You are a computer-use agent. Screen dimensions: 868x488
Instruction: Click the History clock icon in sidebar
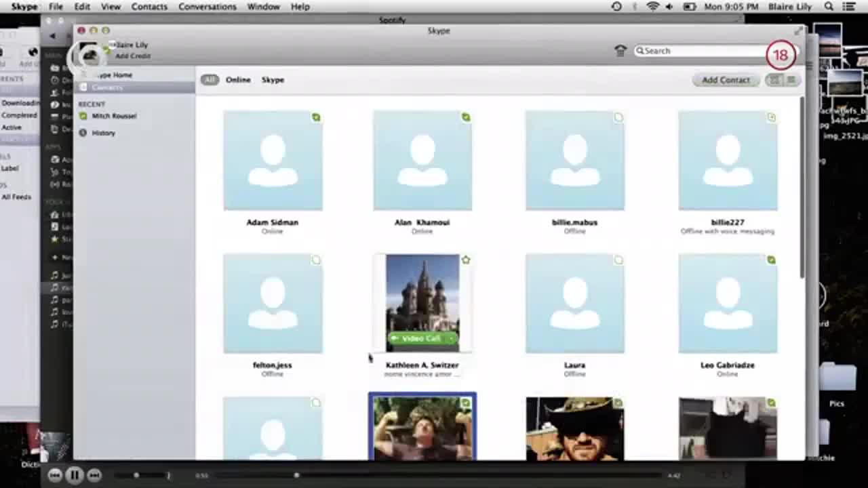click(x=83, y=133)
